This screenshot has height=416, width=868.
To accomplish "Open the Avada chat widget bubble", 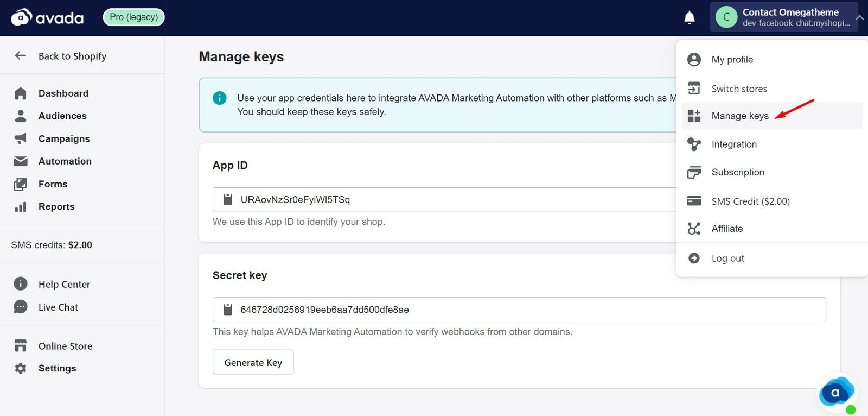I will 835,393.
